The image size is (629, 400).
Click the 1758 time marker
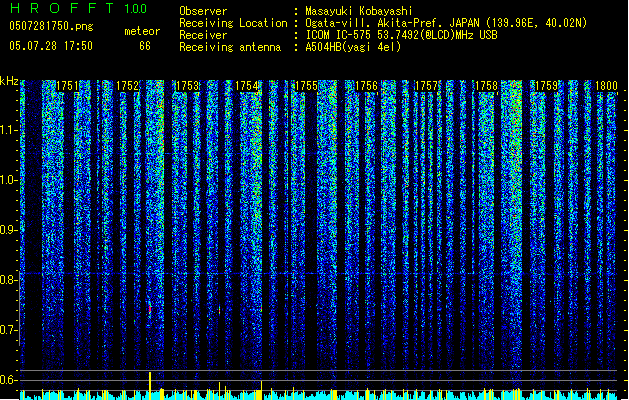coord(486,86)
